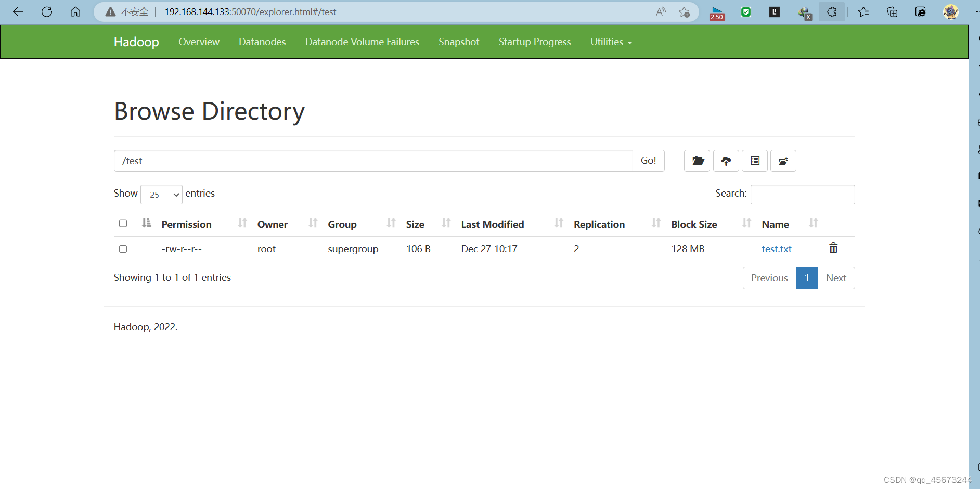This screenshot has width=980, height=489.
Task: Click the parent directory folder-arrow icon
Action: [x=783, y=161]
